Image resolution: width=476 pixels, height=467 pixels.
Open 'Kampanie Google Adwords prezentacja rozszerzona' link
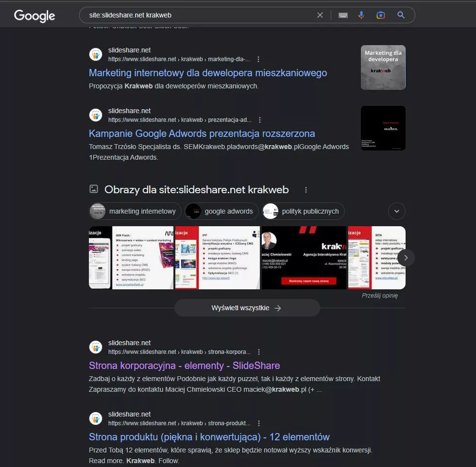(x=202, y=133)
